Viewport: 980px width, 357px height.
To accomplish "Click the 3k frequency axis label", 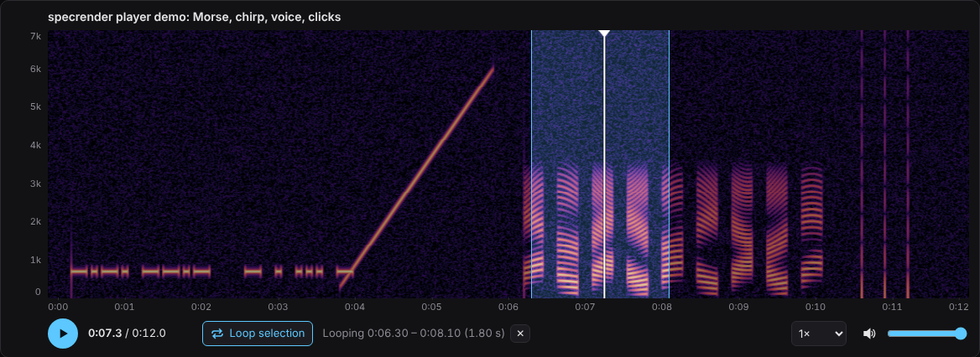I will pyautogui.click(x=35, y=184).
